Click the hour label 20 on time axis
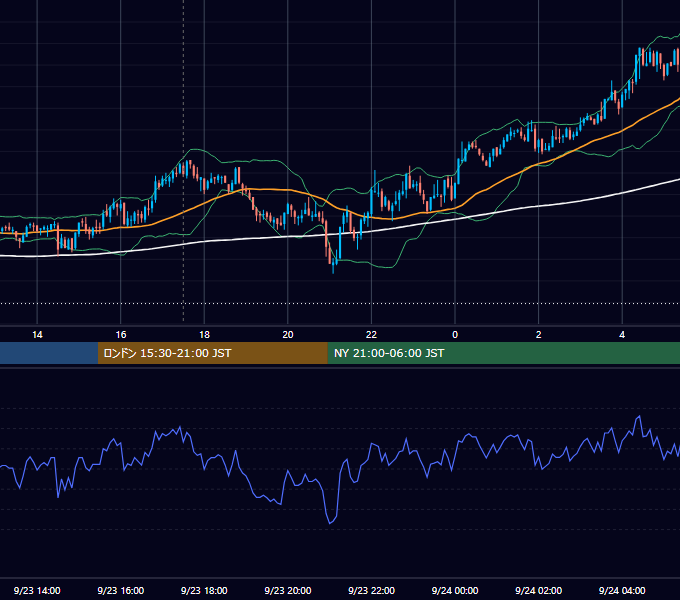 point(288,335)
